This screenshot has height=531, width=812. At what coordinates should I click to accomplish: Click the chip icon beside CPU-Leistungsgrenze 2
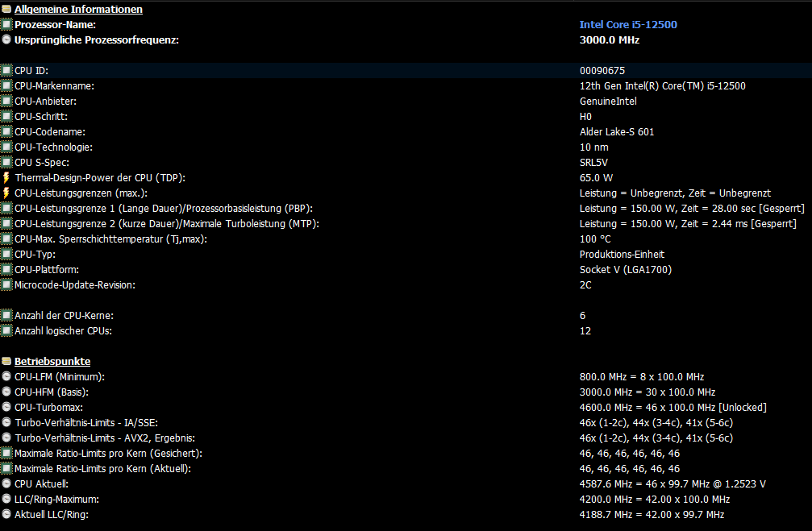click(x=6, y=223)
